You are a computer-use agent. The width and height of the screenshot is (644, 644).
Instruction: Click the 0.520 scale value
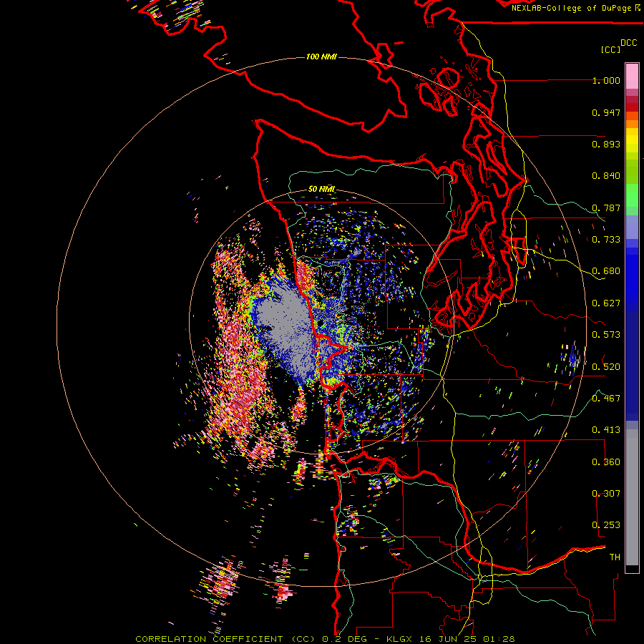pos(606,366)
